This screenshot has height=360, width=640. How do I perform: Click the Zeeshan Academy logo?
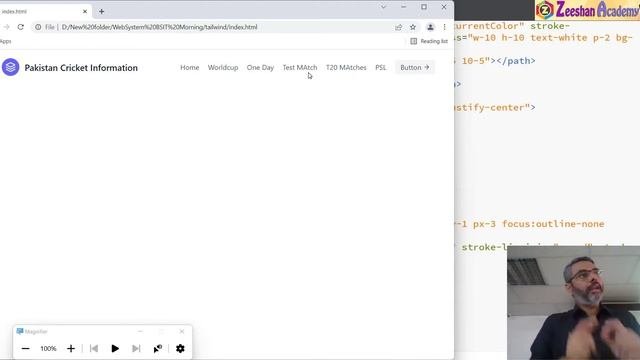pyautogui.click(x=587, y=10)
